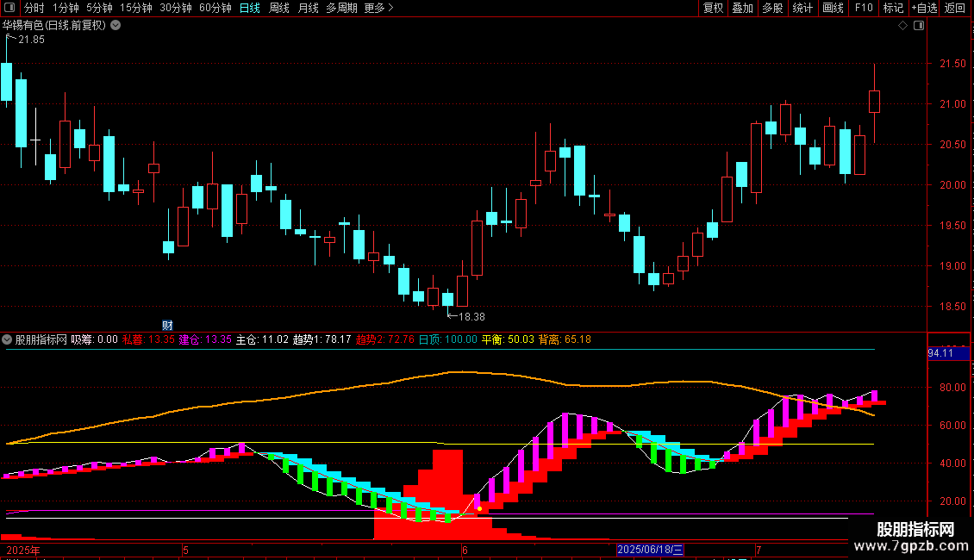The image size is (974, 560).
Task: Add stock with +自选 button
Action: 924,8
